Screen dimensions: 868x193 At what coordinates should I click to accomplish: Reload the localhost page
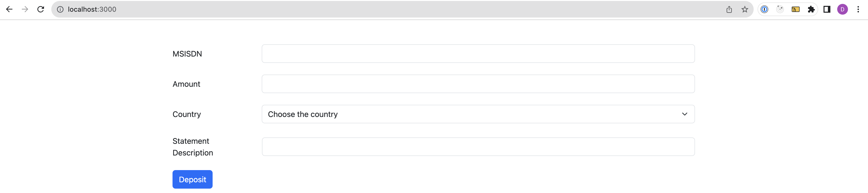pyautogui.click(x=41, y=10)
